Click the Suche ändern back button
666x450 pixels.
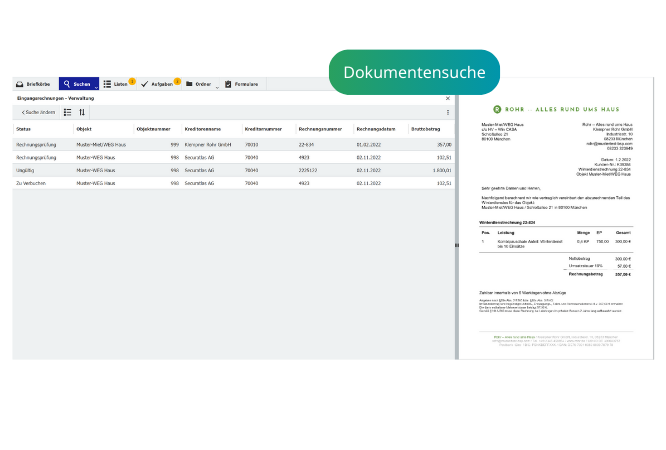point(38,112)
